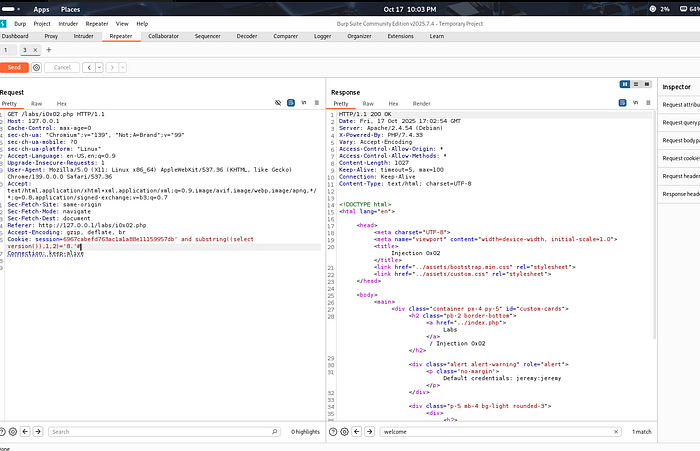The image size is (700, 451).
Task: Toggle newline display in Response panel
Action: pyautogui.click(x=635, y=103)
